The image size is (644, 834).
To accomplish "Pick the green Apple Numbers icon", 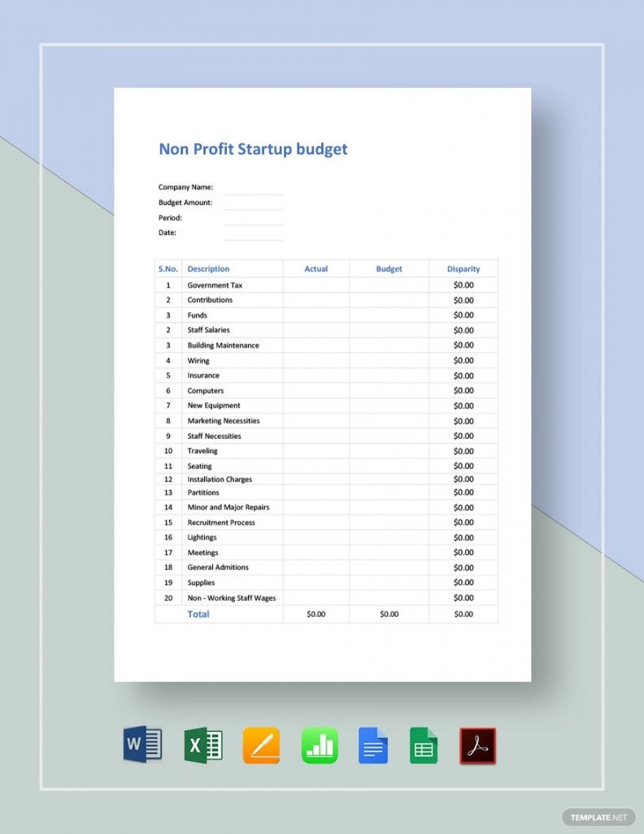I will coord(320,745).
